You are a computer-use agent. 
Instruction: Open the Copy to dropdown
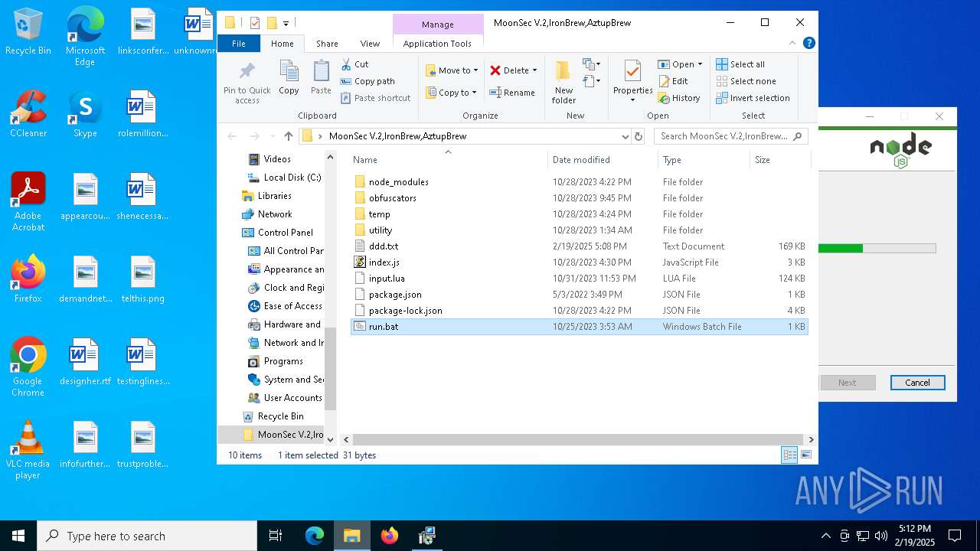pos(452,93)
